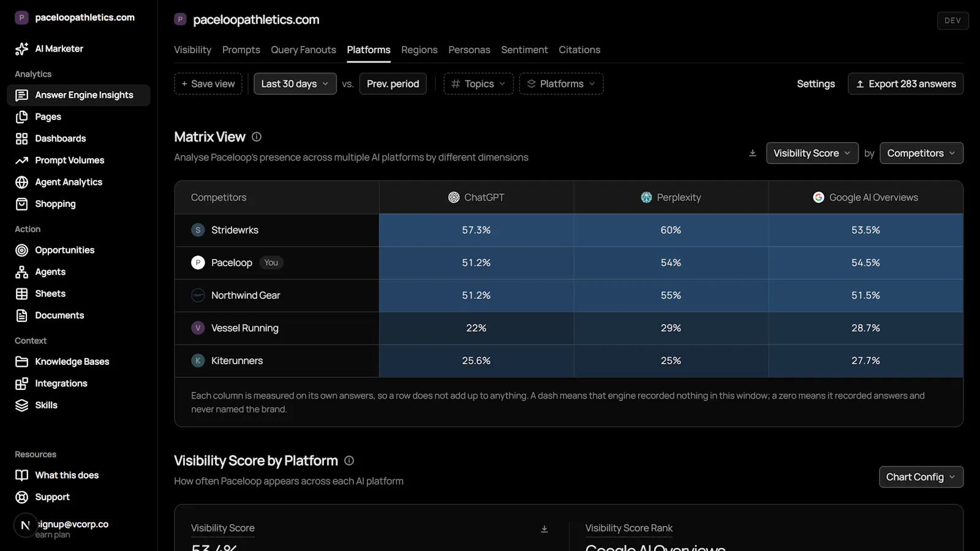Click the Perplexity logo in column header
980x551 pixels.
[x=647, y=197]
